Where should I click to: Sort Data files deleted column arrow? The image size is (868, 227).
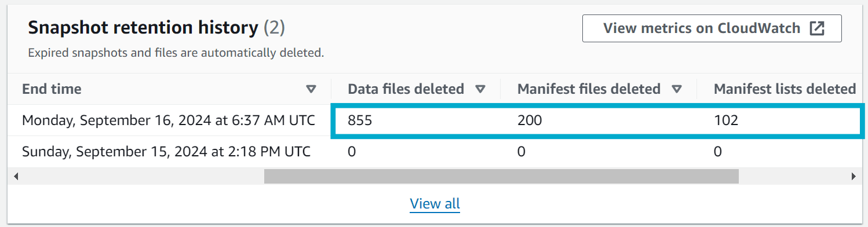(480, 89)
